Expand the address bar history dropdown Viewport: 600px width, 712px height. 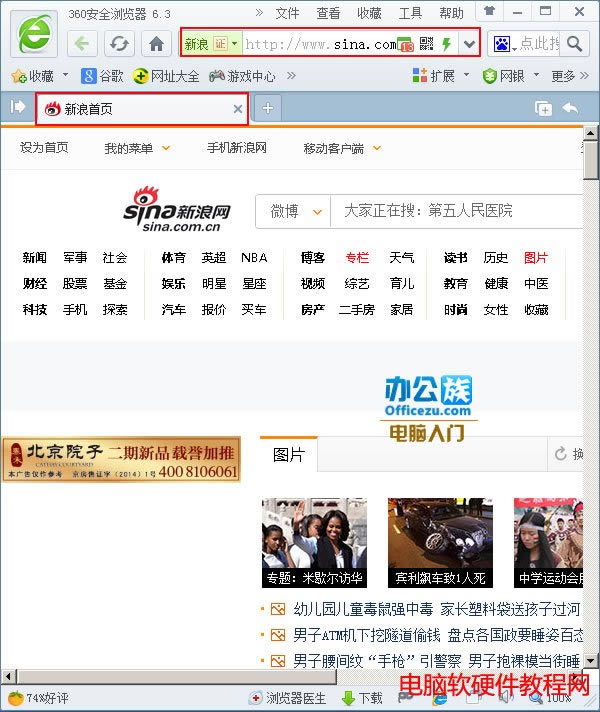469,44
